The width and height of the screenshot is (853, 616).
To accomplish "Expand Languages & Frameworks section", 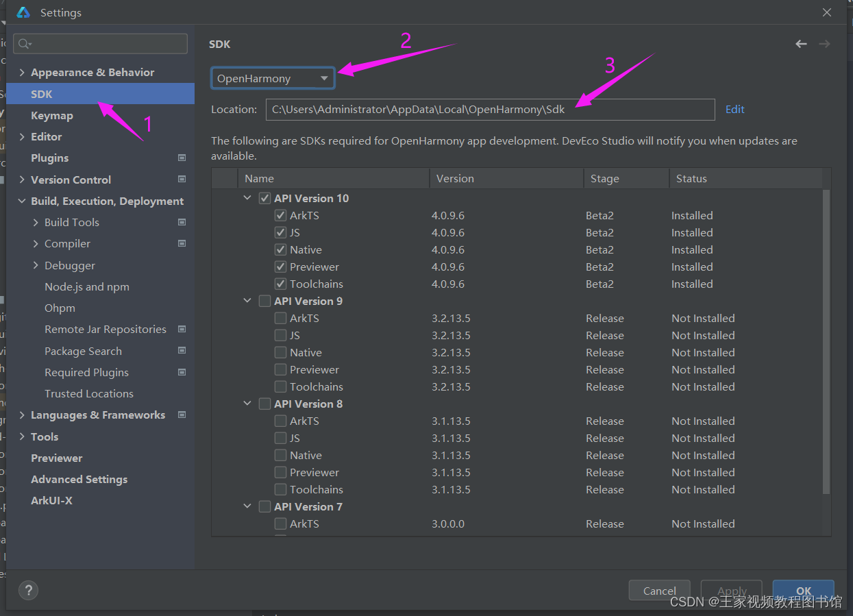I will (x=22, y=415).
